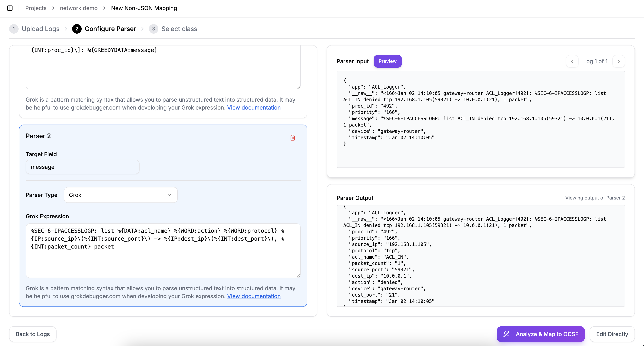Click the magic wand Analyze icon
Screen dimensions: 644x346
click(506, 334)
